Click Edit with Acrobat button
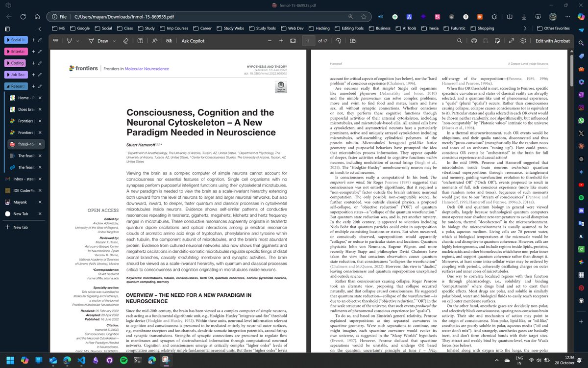The height and width of the screenshot is (368, 588). (x=553, y=41)
